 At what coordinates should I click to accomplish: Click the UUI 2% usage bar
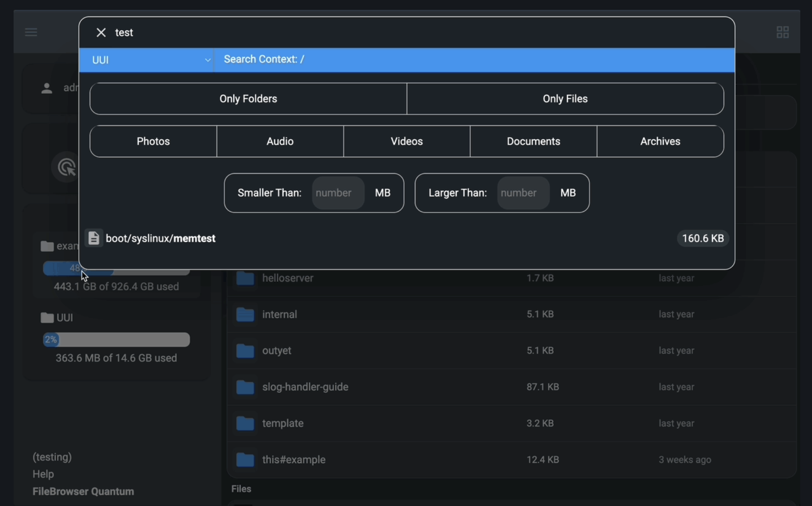116,339
